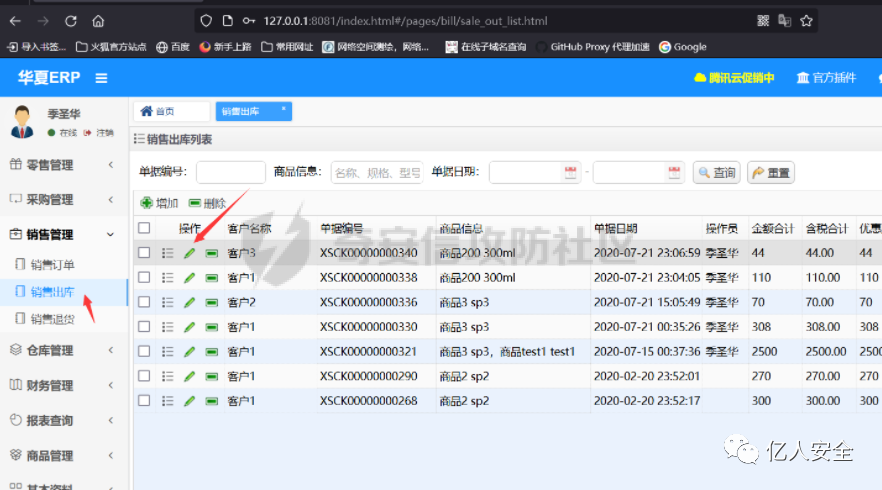Check the row XSCK00000000321 checkbox
This screenshot has width=882, height=490.
[144, 351]
